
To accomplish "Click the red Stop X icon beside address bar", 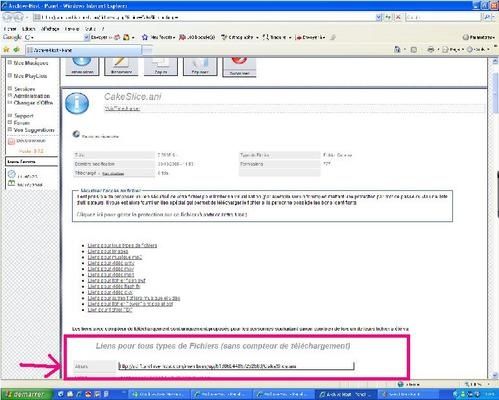I will pos(398,17).
